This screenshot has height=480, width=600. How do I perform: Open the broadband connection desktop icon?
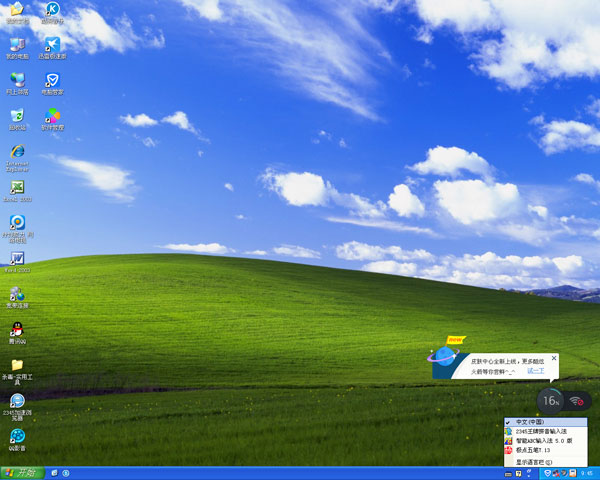[17, 297]
